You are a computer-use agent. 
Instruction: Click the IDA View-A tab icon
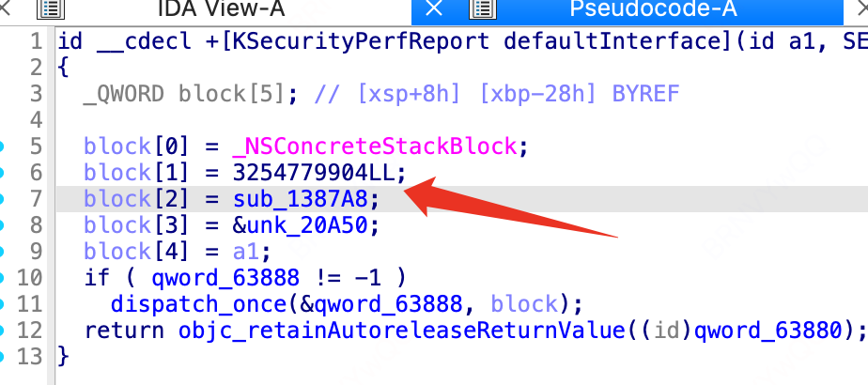(x=51, y=8)
